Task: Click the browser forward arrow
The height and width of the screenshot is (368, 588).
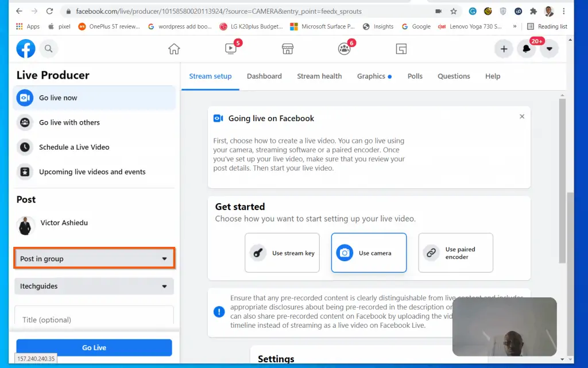Action: pos(34,11)
